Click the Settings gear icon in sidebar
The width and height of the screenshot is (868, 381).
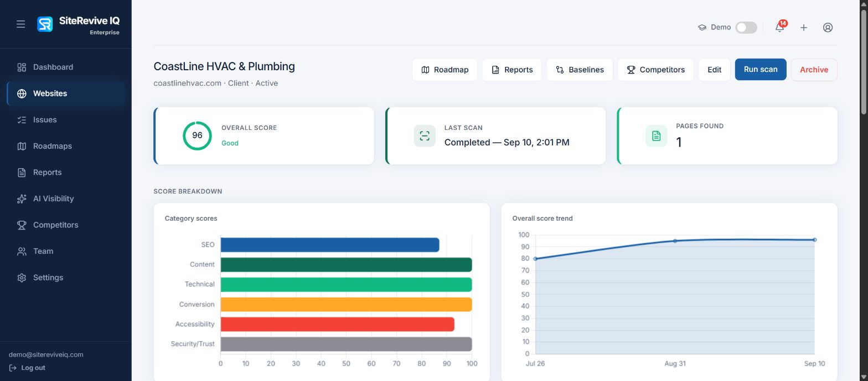click(22, 278)
